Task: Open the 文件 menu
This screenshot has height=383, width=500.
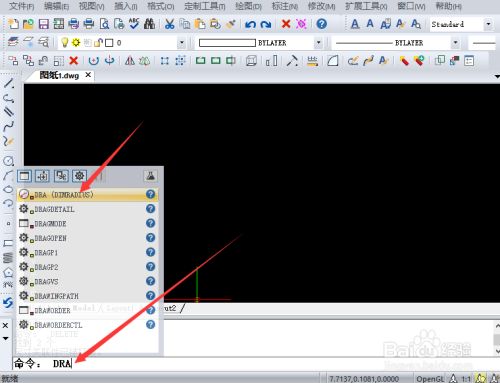Action: [x=21, y=6]
